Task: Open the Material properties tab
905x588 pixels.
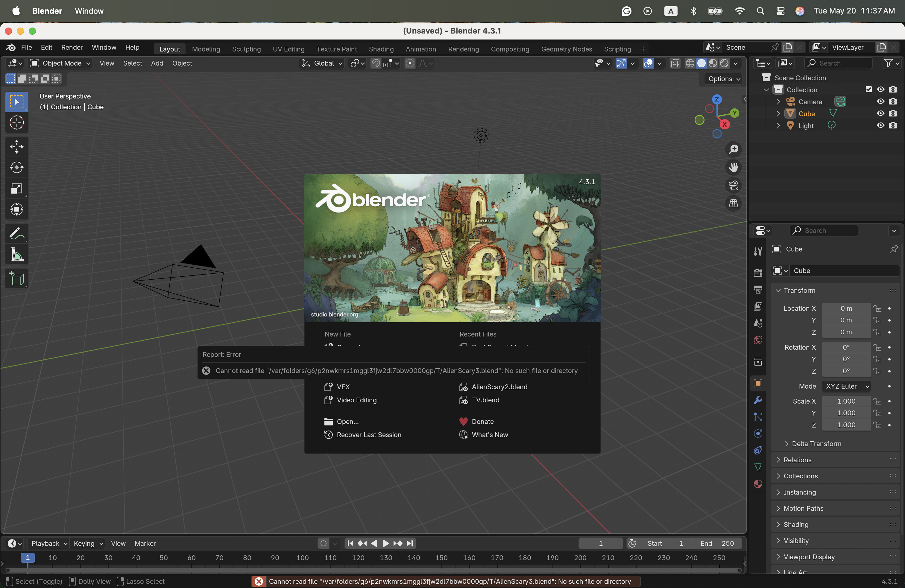Action: [758, 484]
